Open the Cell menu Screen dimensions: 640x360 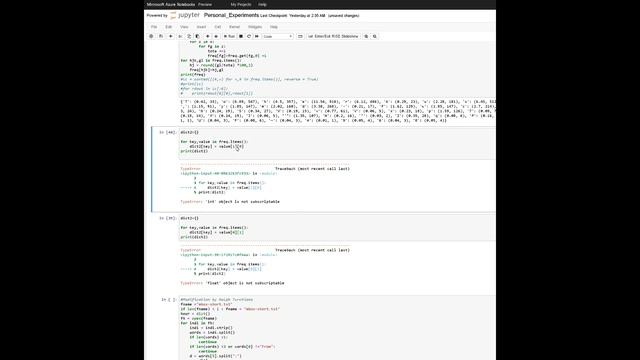(x=218, y=27)
